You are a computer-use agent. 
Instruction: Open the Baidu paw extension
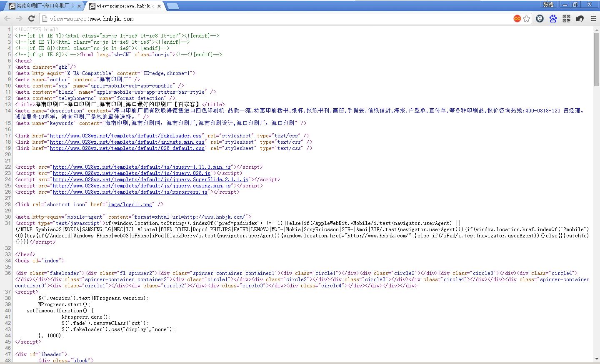coord(553,18)
